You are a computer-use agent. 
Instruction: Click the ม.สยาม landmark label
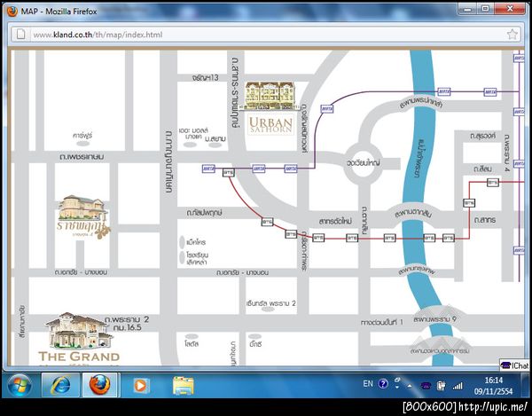tap(215, 138)
